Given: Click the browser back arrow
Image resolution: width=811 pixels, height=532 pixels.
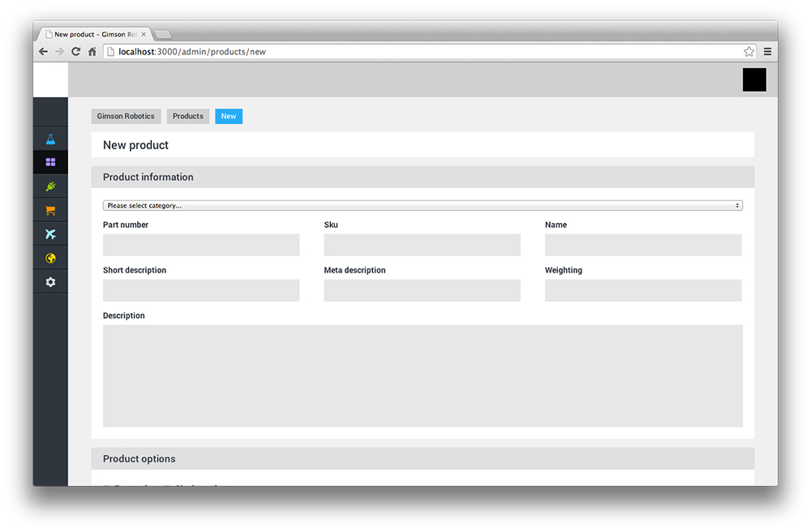Looking at the screenshot, I should [x=44, y=52].
